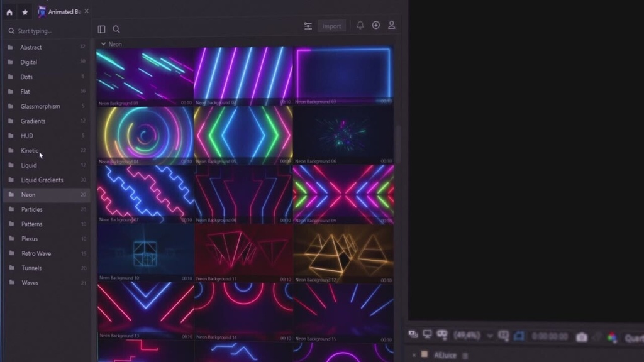Toggle the sidebar panel icon
The height and width of the screenshot is (362, 644).
pyautogui.click(x=101, y=29)
